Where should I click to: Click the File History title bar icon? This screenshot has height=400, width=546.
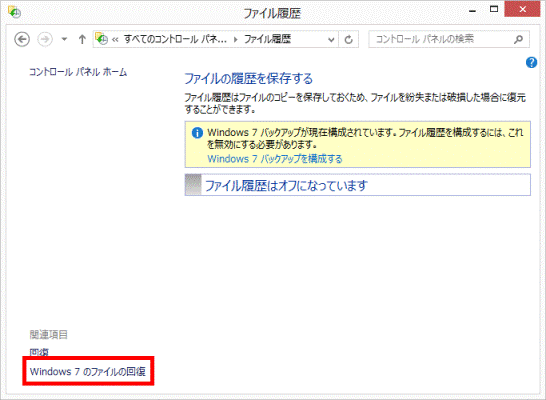click(x=14, y=12)
